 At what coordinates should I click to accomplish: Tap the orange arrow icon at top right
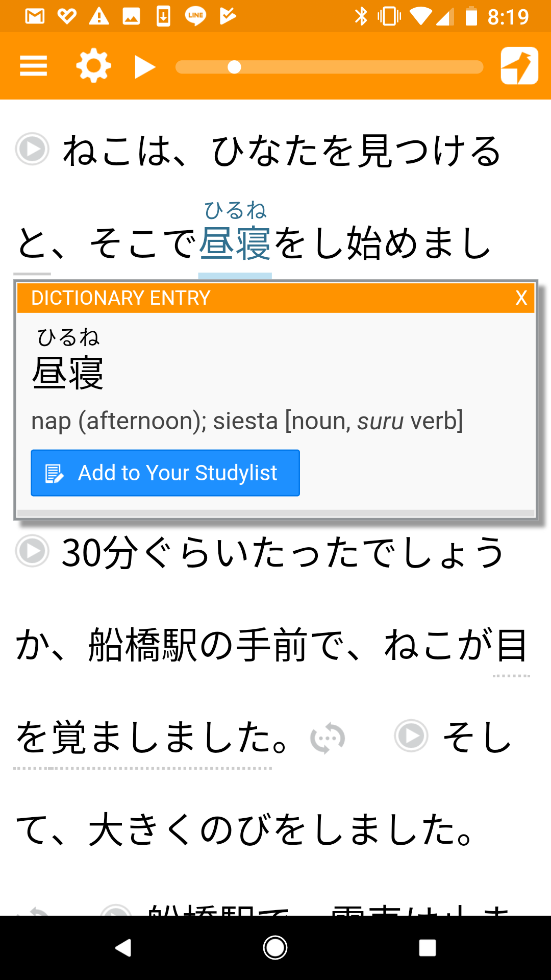click(x=519, y=66)
